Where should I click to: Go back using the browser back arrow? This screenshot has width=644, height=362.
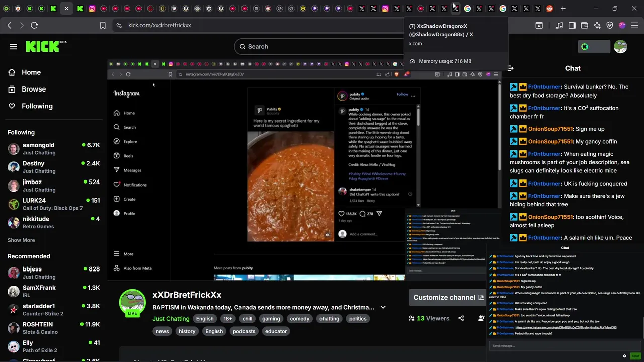click(10, 25)
